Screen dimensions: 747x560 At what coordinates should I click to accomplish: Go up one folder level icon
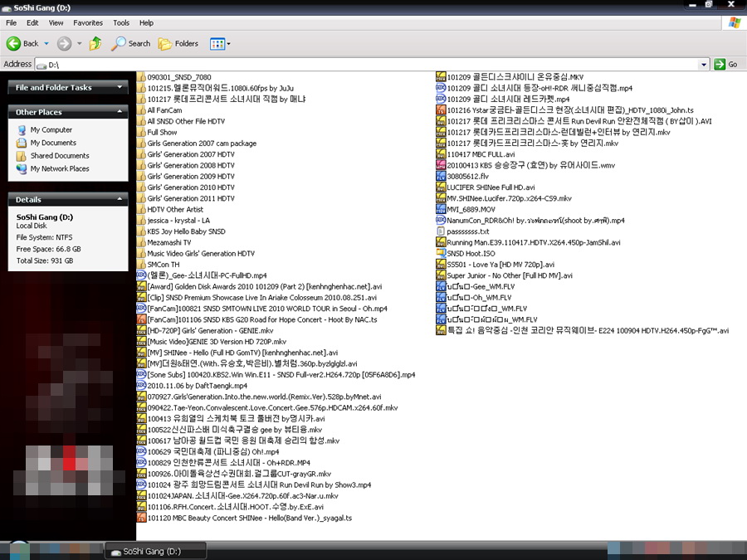tap(95, 43)
